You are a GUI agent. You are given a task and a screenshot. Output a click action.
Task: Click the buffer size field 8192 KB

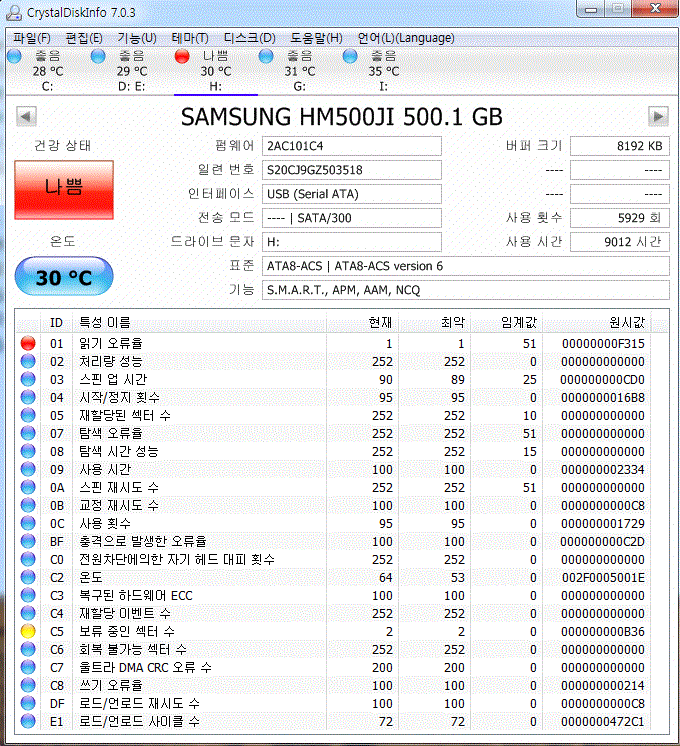coord(620,146)
